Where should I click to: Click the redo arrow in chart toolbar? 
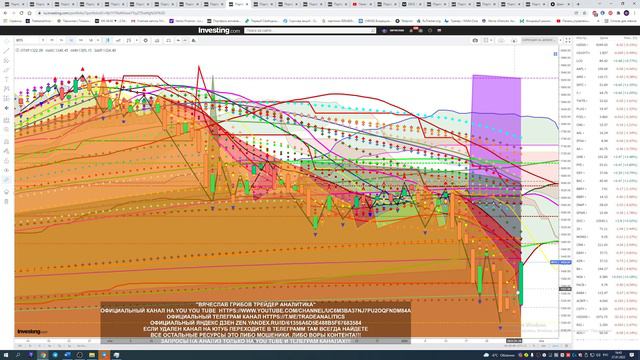[185, 40]
